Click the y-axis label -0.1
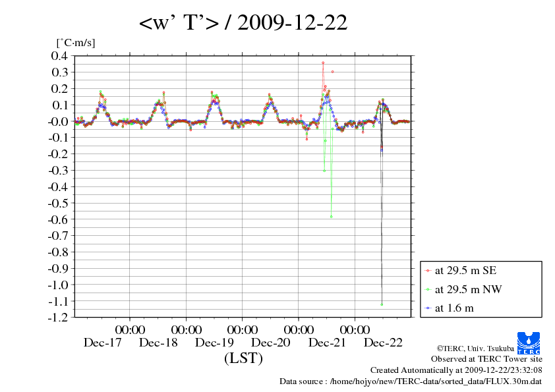This screenshot has height=392, width=555. tap(58, 138)
